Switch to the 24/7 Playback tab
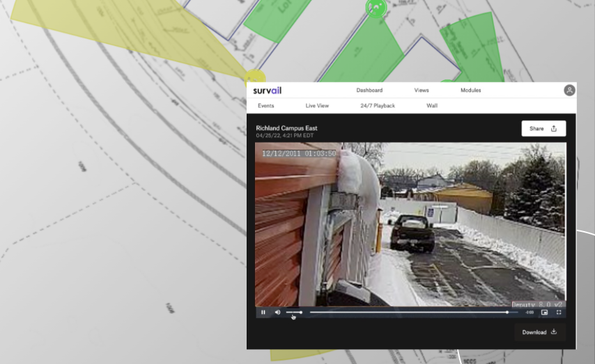Image resolution: width=595 pixels, height=364 pixels. pos(378,106)
